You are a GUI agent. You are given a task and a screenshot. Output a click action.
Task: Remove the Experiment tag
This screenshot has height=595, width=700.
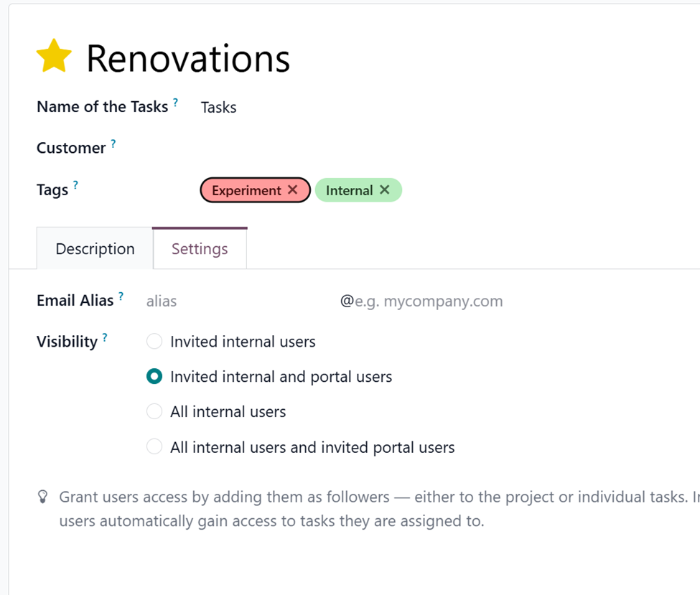[x=293, y=190]
